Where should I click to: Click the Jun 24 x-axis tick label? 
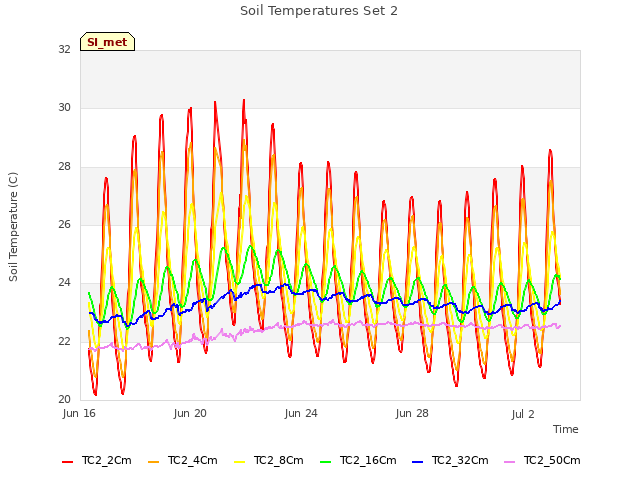(301, 413)
